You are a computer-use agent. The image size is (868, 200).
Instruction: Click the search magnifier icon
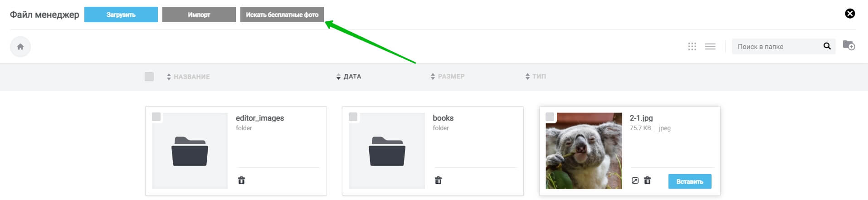click(827, 46)
